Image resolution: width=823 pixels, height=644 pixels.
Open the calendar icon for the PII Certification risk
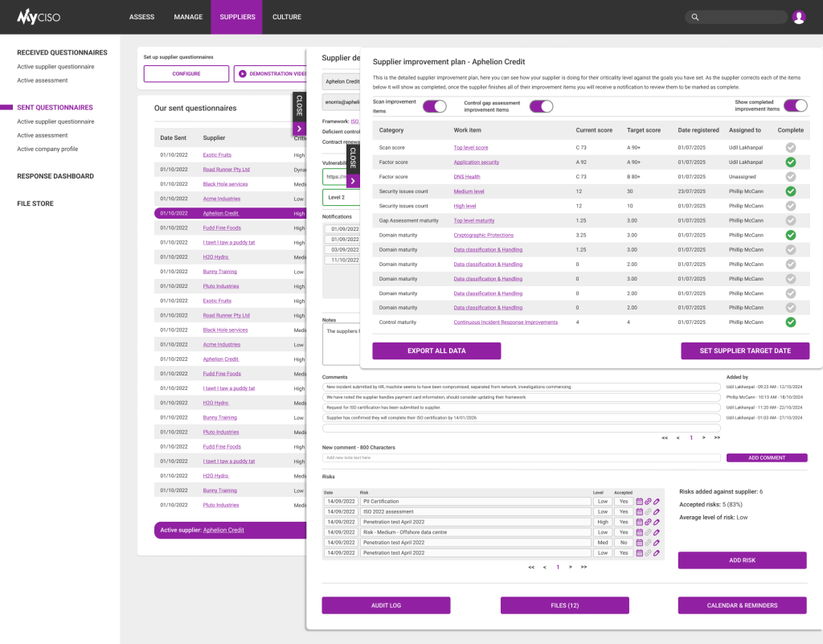[640, 501]
